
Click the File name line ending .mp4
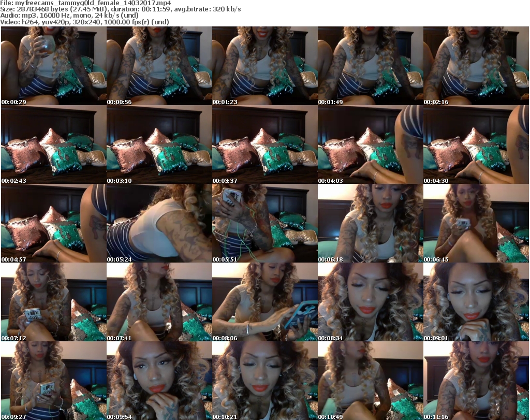(x=85, y=3)
